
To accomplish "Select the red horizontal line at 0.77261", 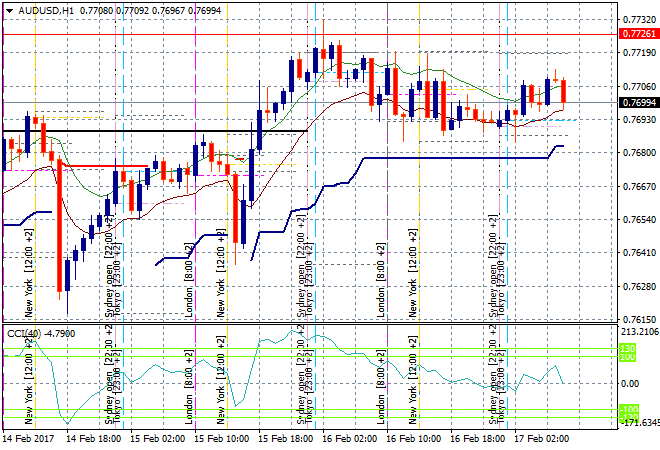I will pyautogui.click(x=311, y=35).
